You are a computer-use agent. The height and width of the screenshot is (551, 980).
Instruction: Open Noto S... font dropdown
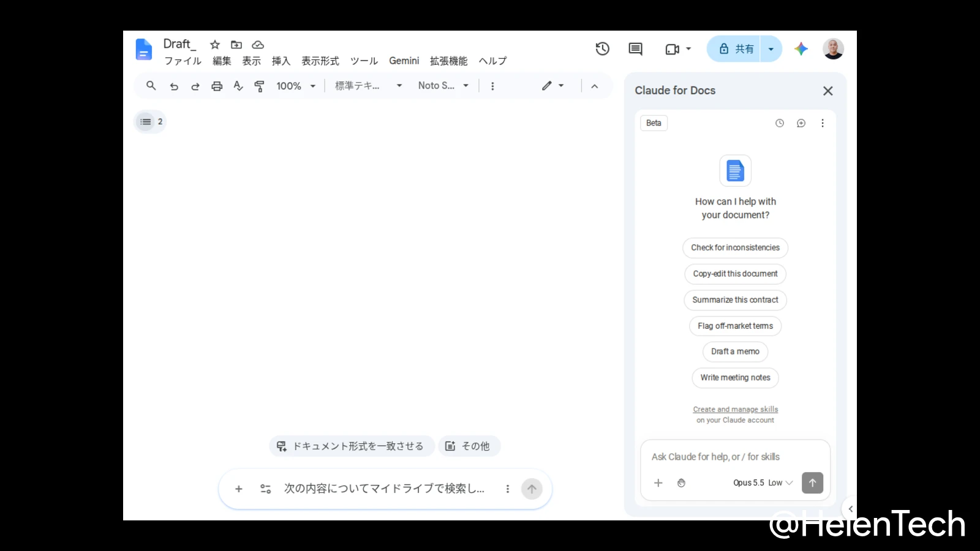[x=443, y=86]
